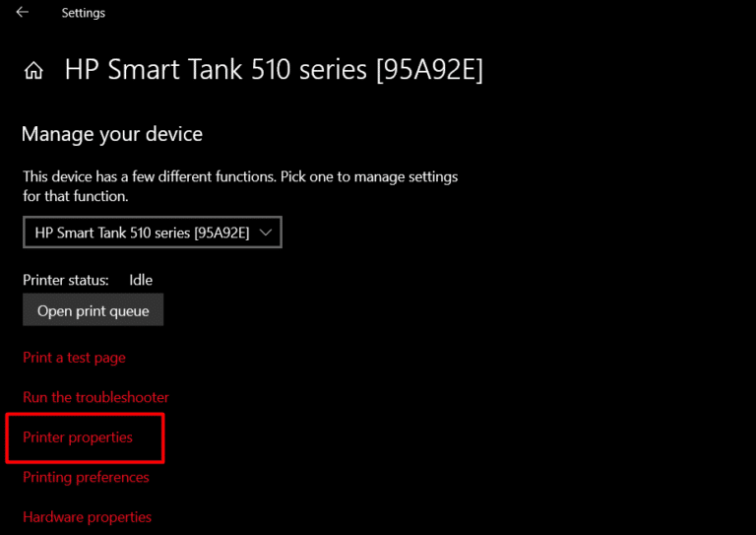
Task: Click the back arrow icon
Action: (x=22, y=13)
